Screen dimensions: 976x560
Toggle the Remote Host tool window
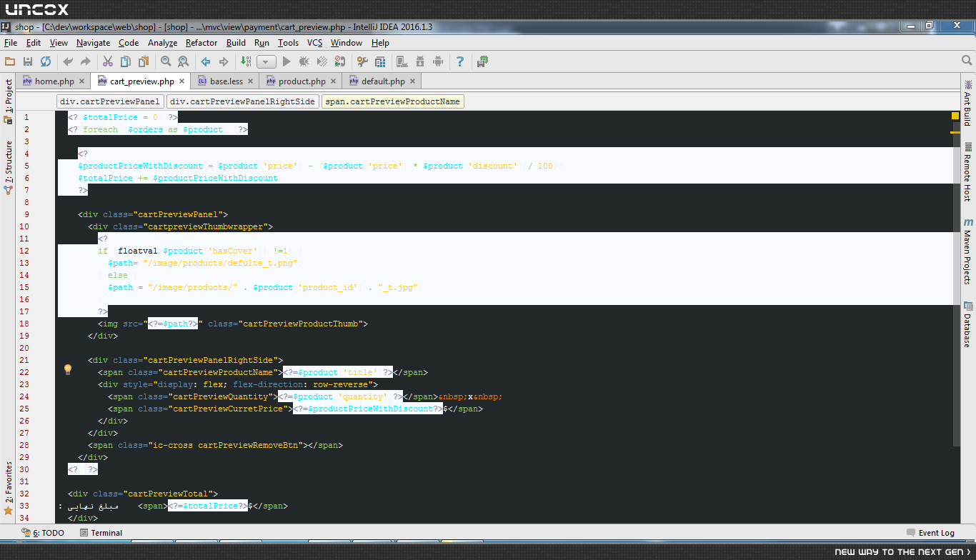coord(967,171)
